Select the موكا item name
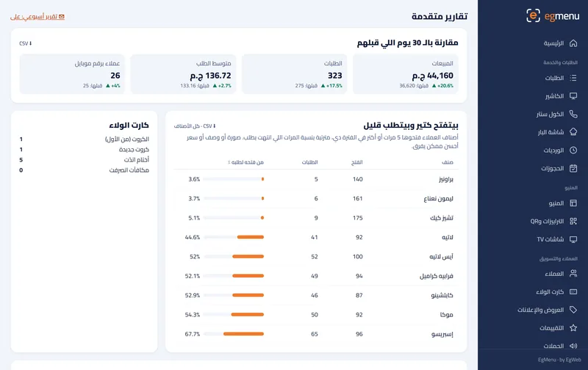This screenshot has height=370, width=588. coord(447,315)
